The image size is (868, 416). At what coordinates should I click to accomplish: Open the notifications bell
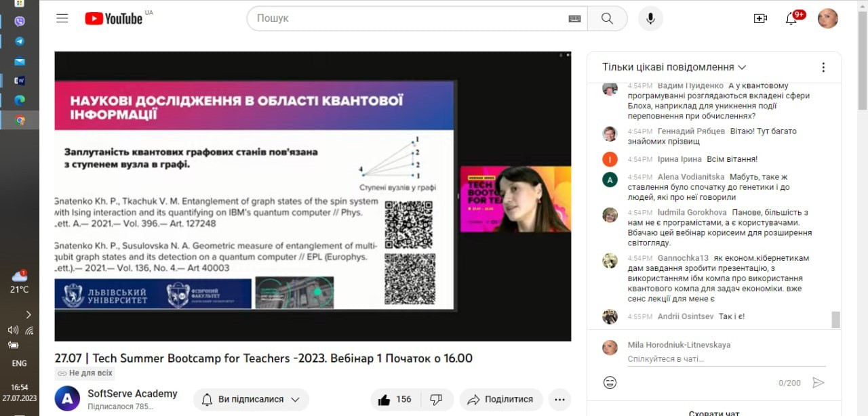791,18
